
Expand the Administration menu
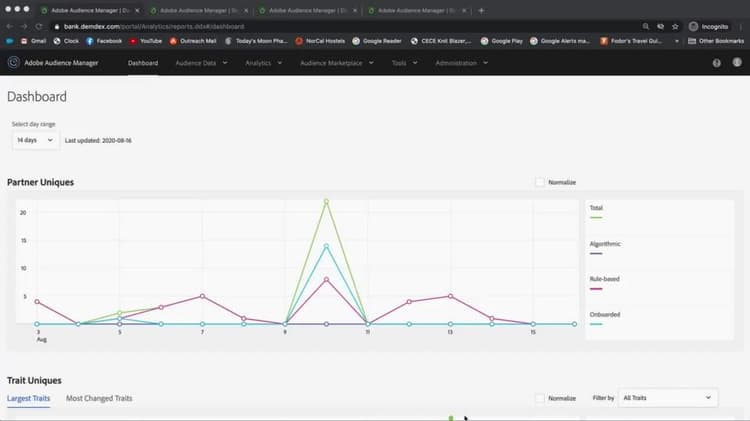point(462,63)
